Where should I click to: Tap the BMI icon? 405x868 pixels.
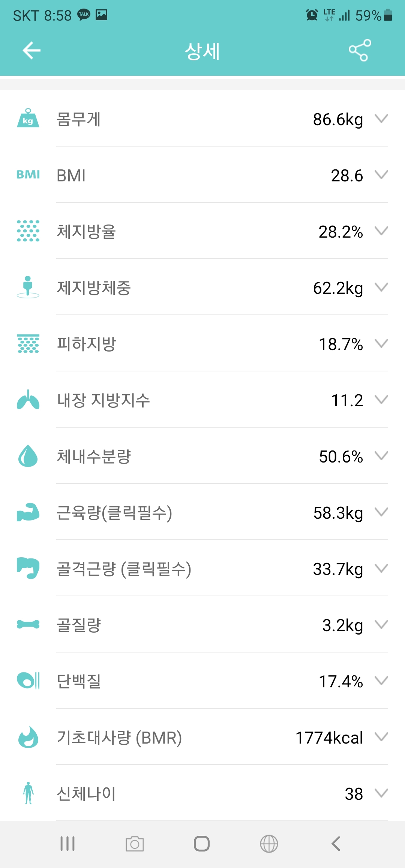(28, 175)
